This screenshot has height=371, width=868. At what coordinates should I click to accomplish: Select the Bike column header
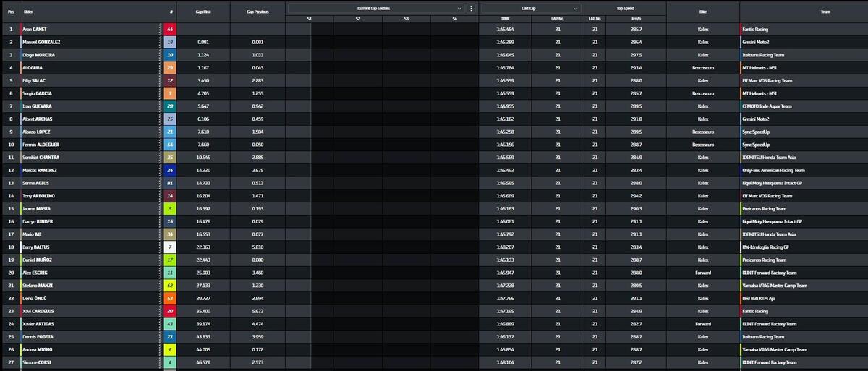point(702,12)
